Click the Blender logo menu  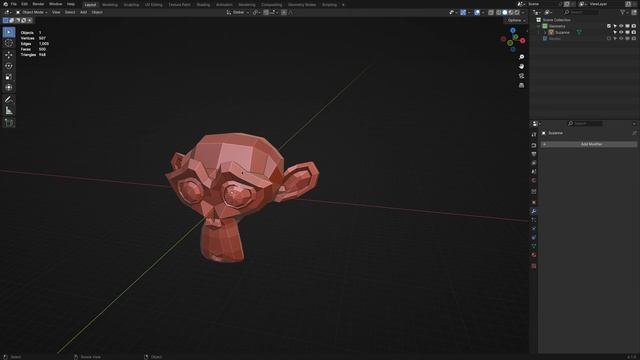click(x=5, y=4)
